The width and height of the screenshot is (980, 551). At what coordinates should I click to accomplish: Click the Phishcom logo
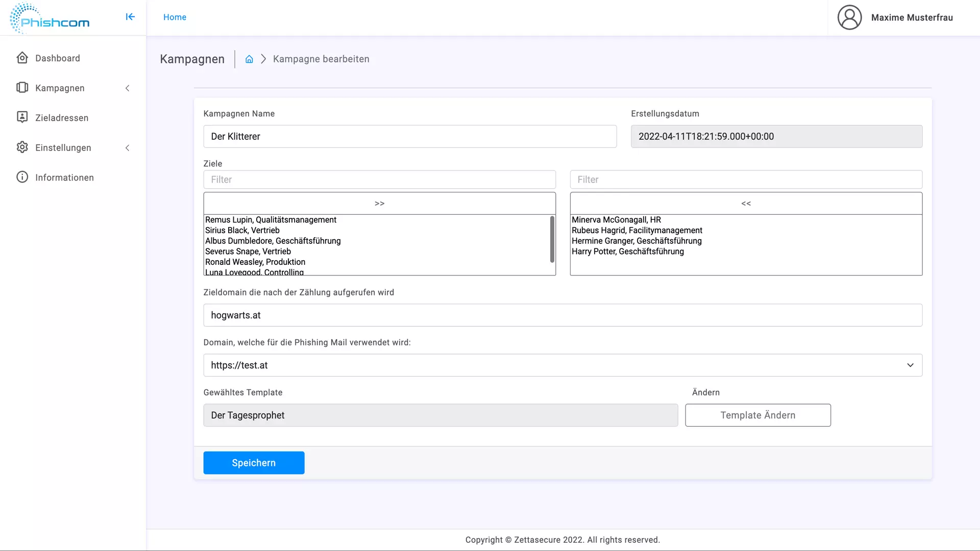(x=50, y=18)
